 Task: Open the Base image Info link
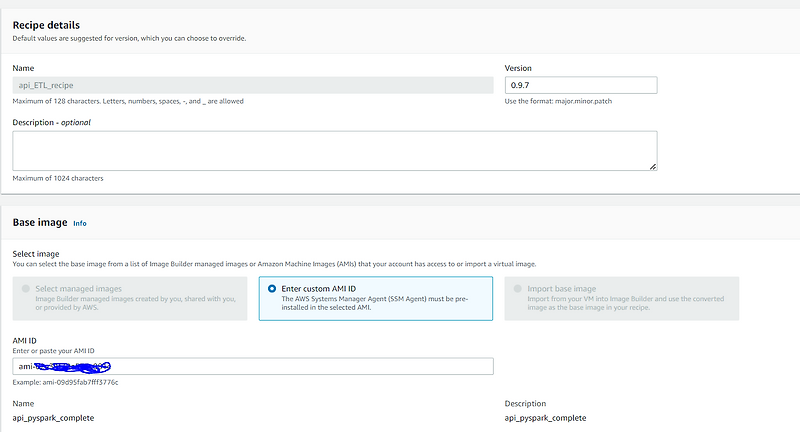pos(80,223)
